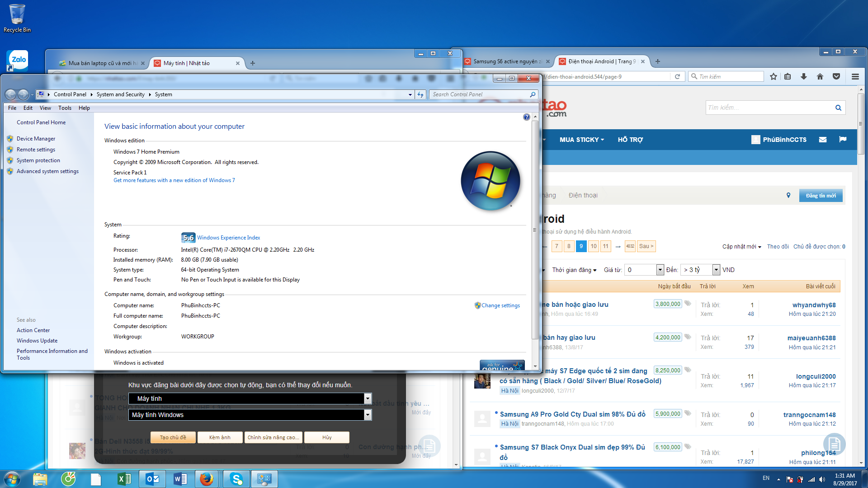
Task: Expand the Máy tính category dropdown
Action: tap(368, 399)
